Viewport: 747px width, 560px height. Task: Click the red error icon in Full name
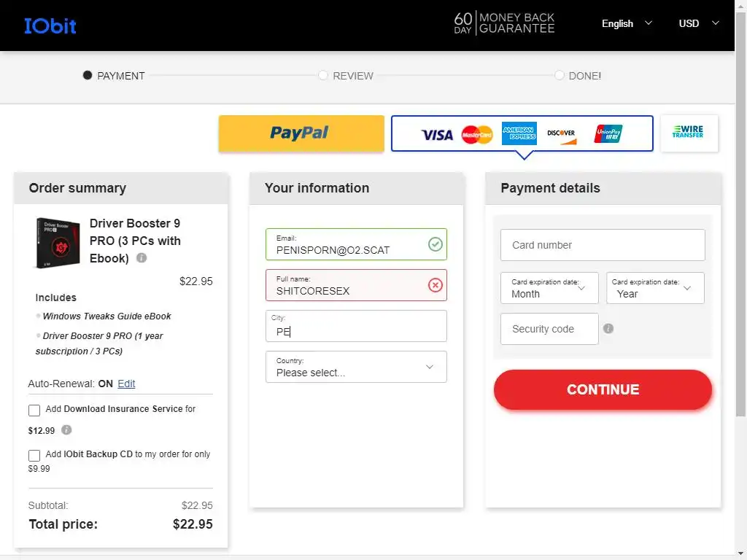click(436, 285)
